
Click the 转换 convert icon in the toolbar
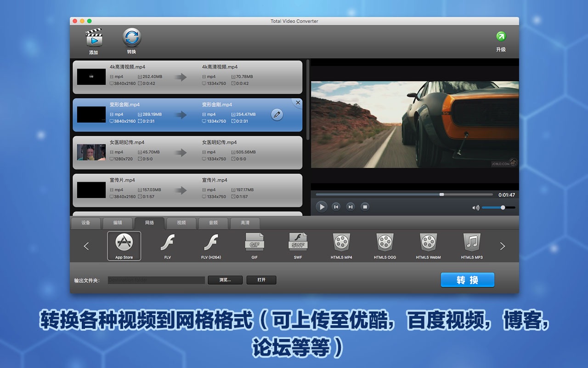(132, 38)
